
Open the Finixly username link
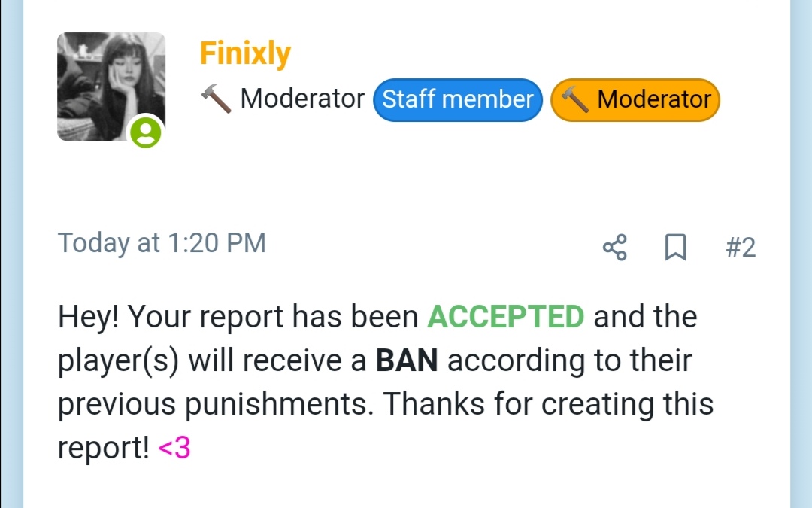[245, 53]
